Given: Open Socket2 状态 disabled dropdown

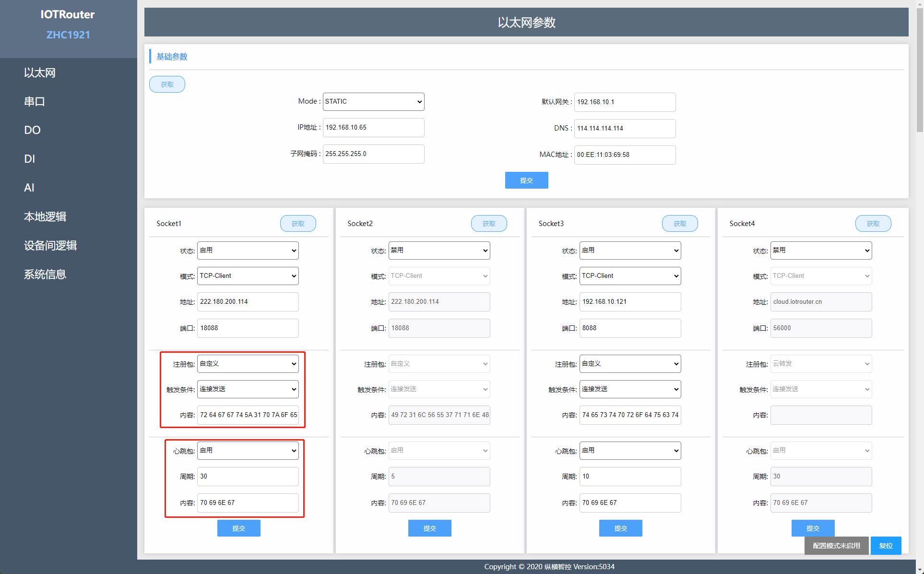Looking at the screenshot, I should [438, 251].
